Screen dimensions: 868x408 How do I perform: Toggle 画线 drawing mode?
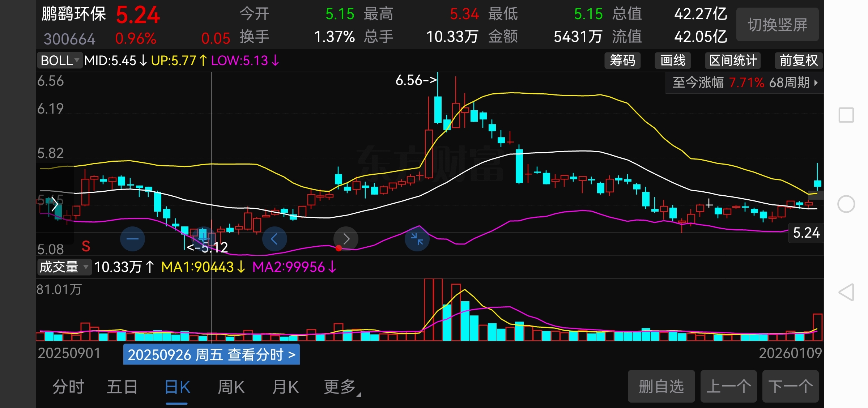pyautogui.click(x=673, y=60)
